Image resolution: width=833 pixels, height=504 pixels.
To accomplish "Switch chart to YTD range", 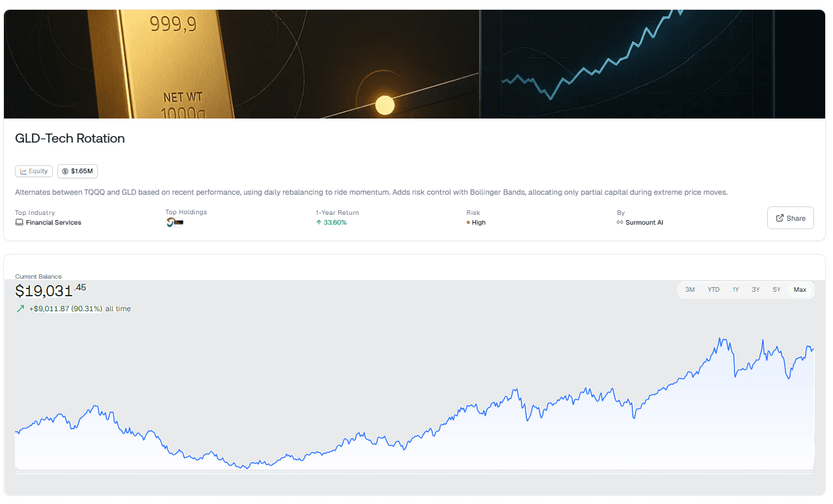I will (x=714, y=290).
